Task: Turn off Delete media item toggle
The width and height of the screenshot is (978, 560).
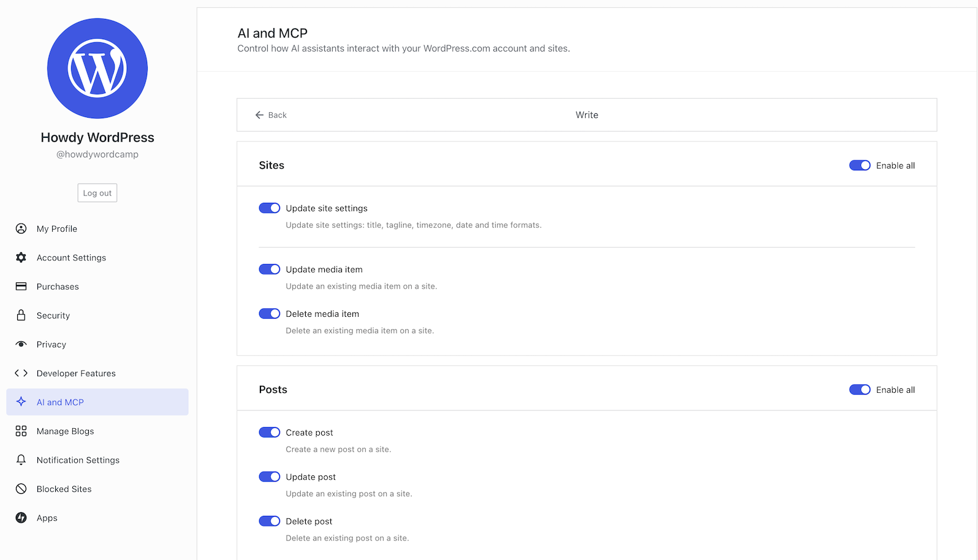Action: point(269,314)
